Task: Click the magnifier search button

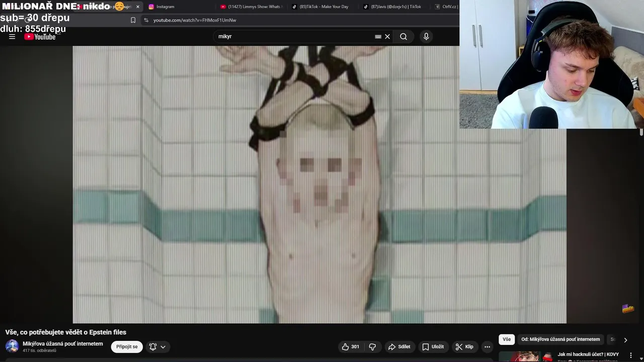Action: click(x=404, y=37)
